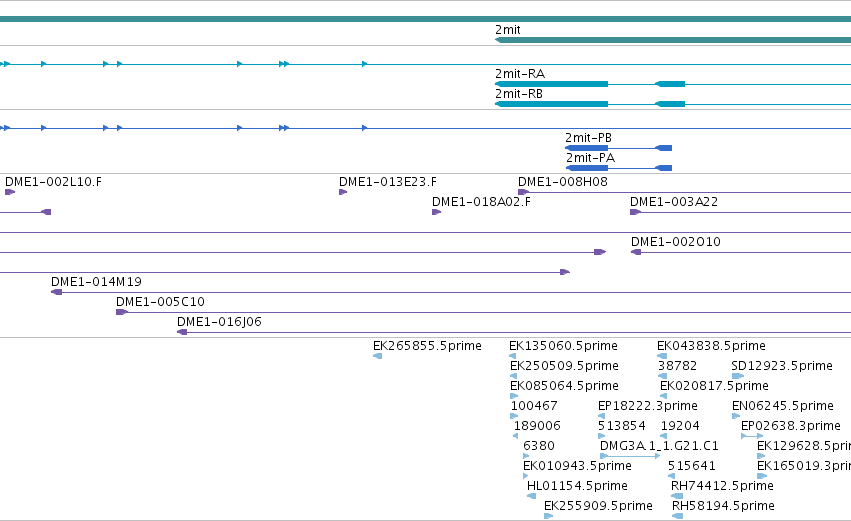
Task: Click the DME1-014M19 clone label
Action: point(96,282)
